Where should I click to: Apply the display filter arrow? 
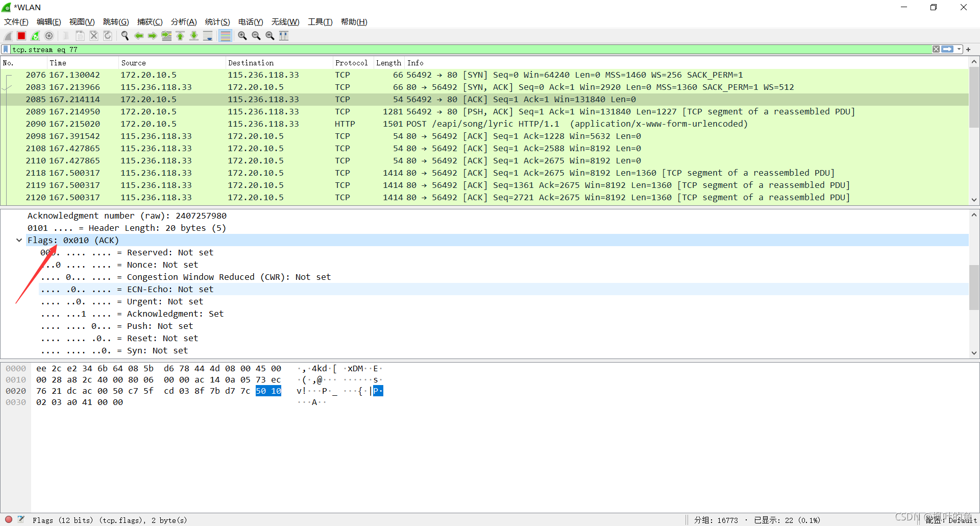coord(947,50)
